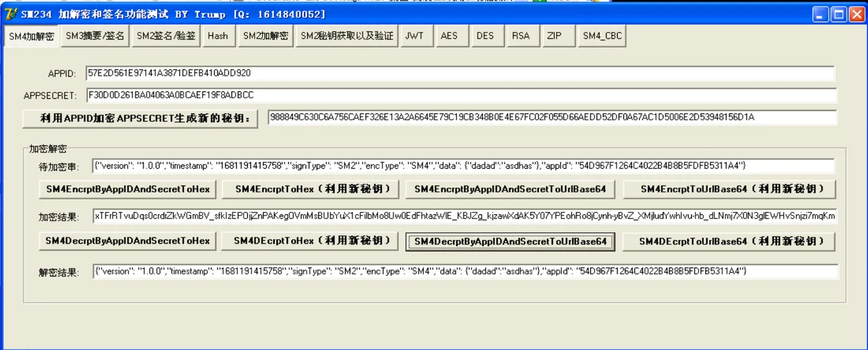Click into the 加密结果 field

pos(464,216)
